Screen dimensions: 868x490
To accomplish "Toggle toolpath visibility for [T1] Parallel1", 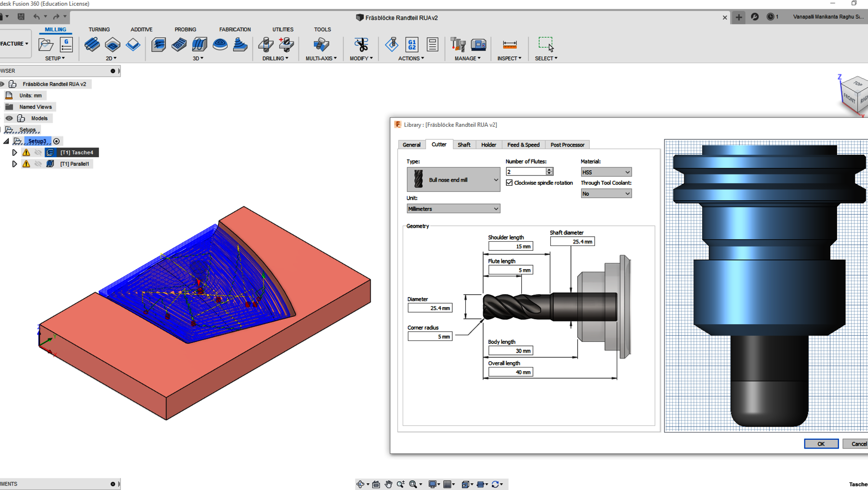I will coord(38,164).
